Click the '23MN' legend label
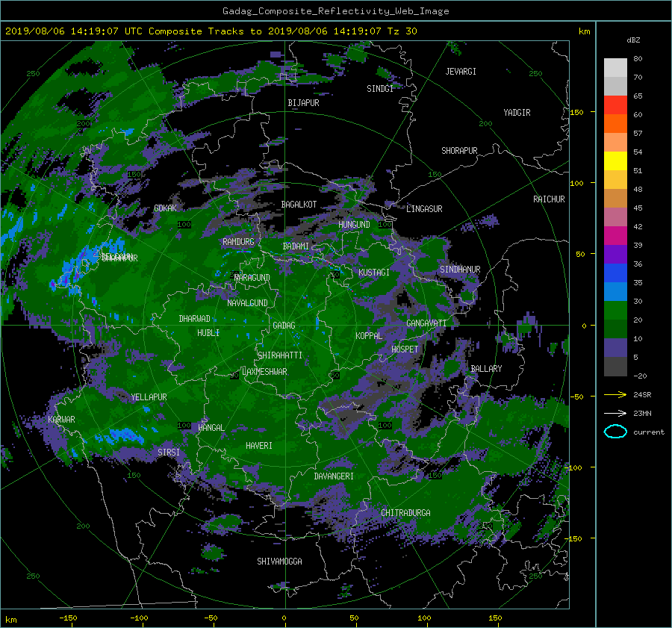 click(642, 413)
